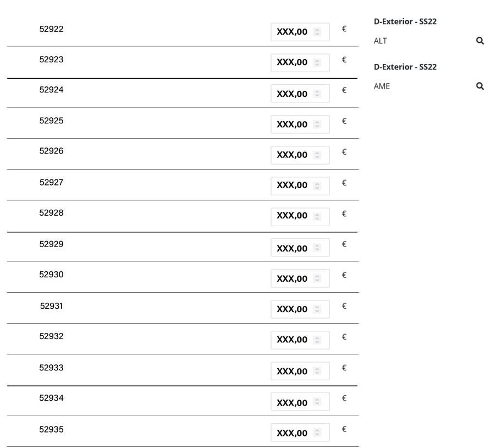Select the price input on row 52932
Viewport: 496px width, 448px height.
(x=293, y=340)
